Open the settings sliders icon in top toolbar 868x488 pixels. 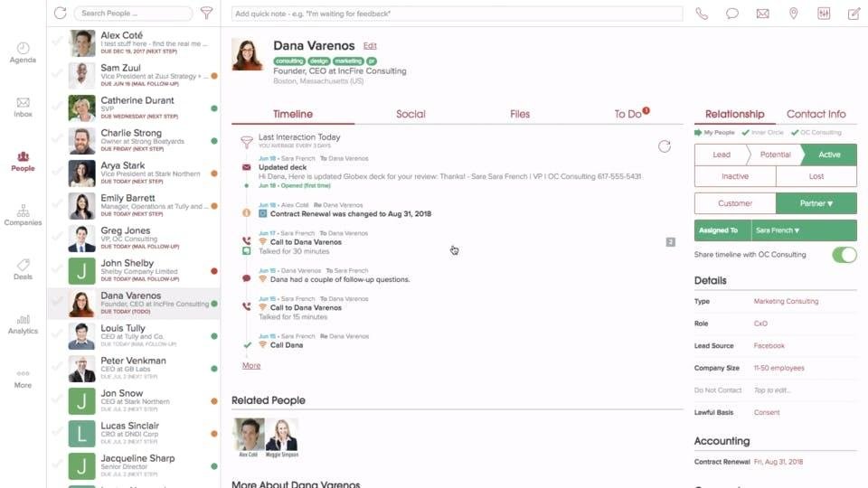[x=824, y=14]
